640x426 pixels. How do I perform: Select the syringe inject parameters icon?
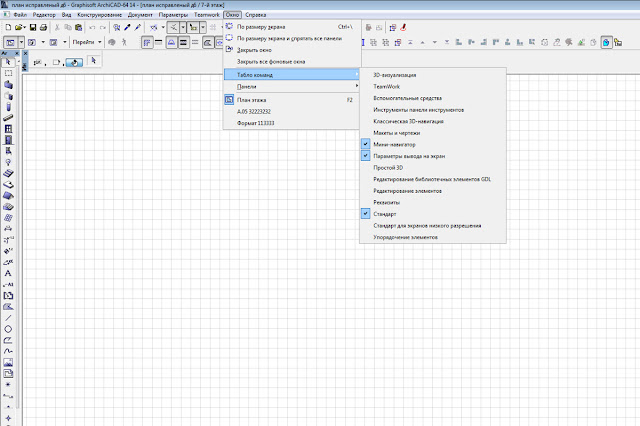(x=138, y=27)
